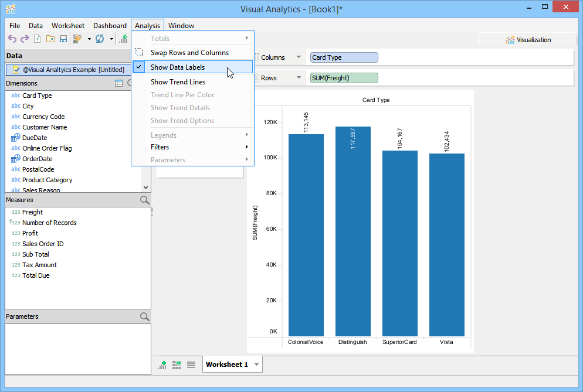
Task: Open the Worksheet 1 tab dropdown arrow
Action: tap(256, 364)
